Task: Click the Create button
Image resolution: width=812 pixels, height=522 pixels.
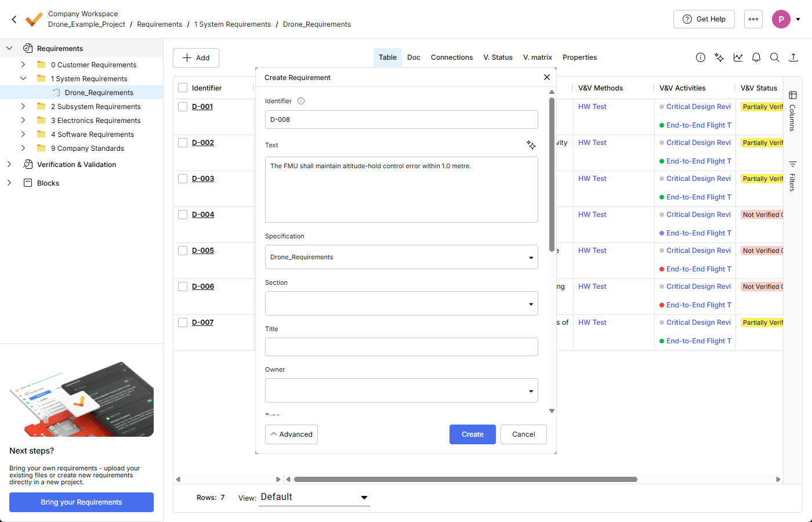Action: [473, 434]
